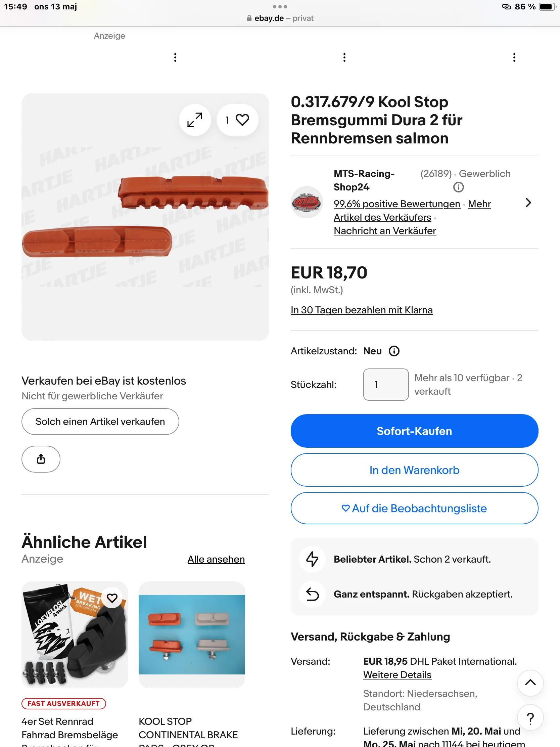Open first ad three-dot menu
Image resolution: width=560 pixels, height=747 pixels.
pos(175,57)
